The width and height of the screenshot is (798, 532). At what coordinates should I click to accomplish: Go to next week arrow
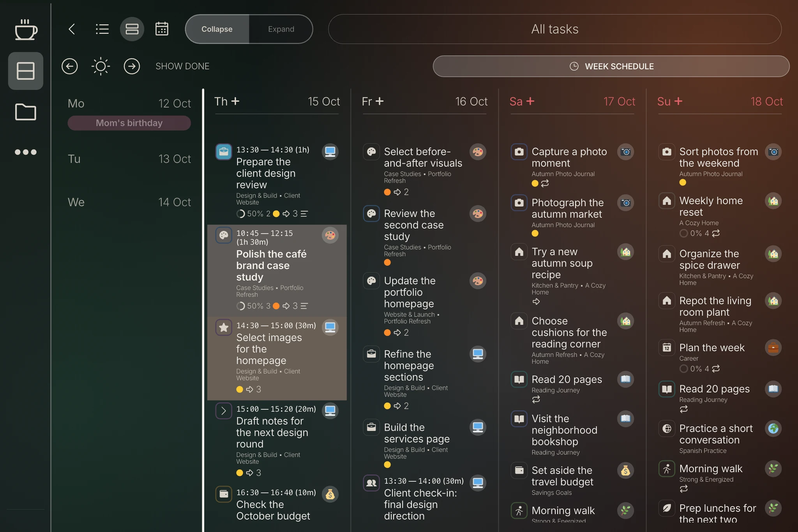point(132,66)
